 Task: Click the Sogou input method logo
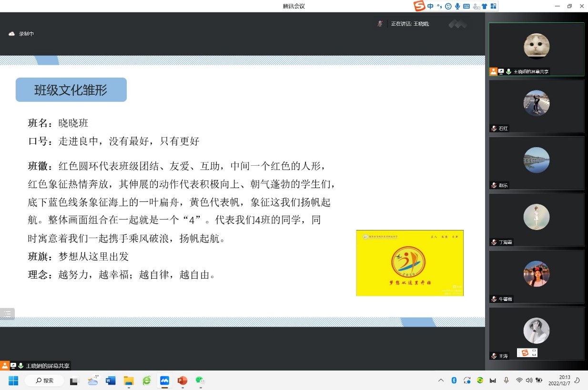tap(419, 6)
